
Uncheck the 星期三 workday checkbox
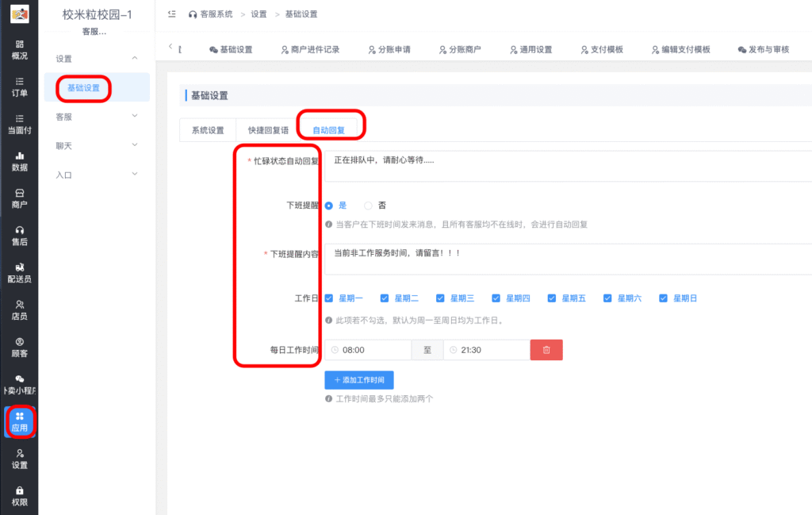[x=439, y=298]
